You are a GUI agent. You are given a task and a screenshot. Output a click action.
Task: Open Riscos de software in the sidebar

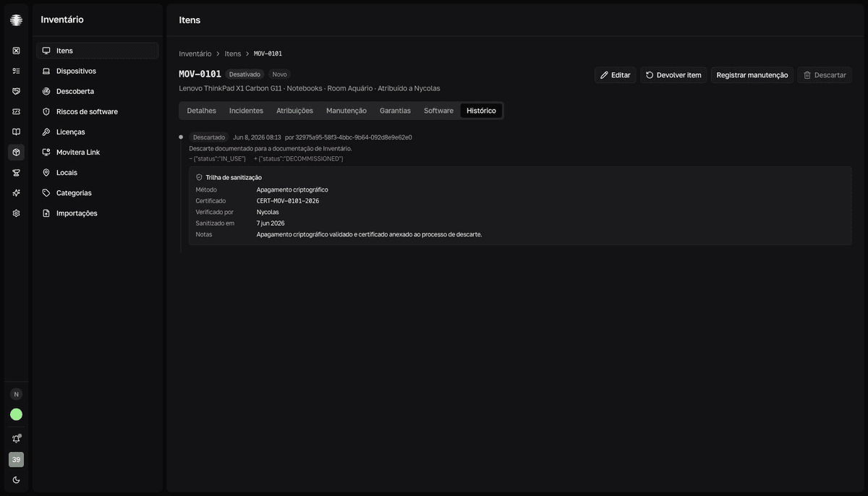pyautogui.click(x=98, y=111)
